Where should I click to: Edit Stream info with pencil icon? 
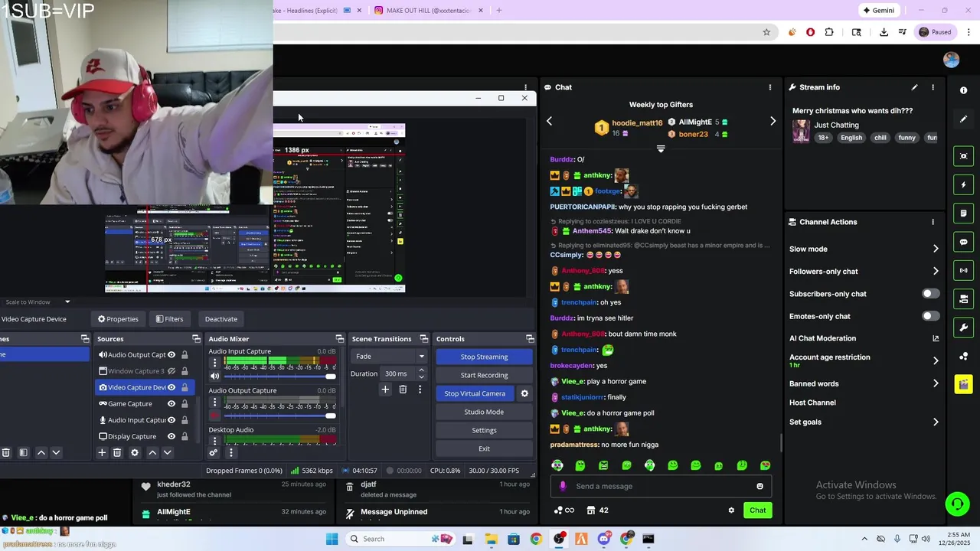(x=914, y=87)
